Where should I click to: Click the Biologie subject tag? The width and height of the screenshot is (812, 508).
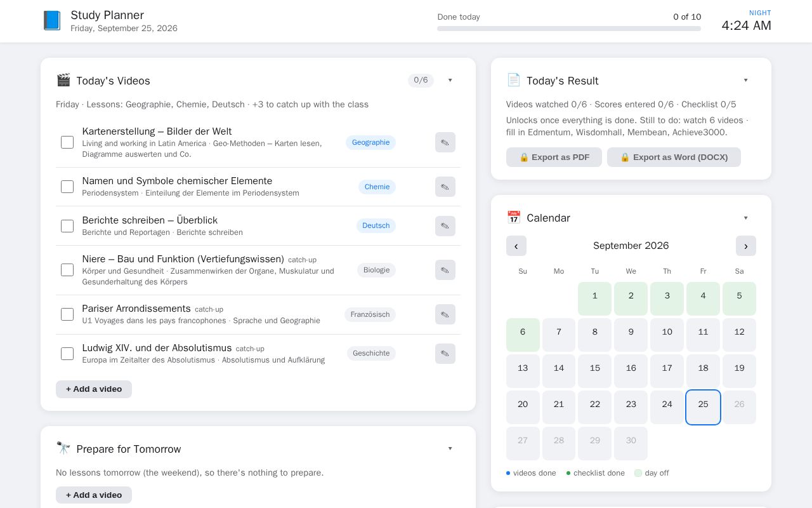376,270
